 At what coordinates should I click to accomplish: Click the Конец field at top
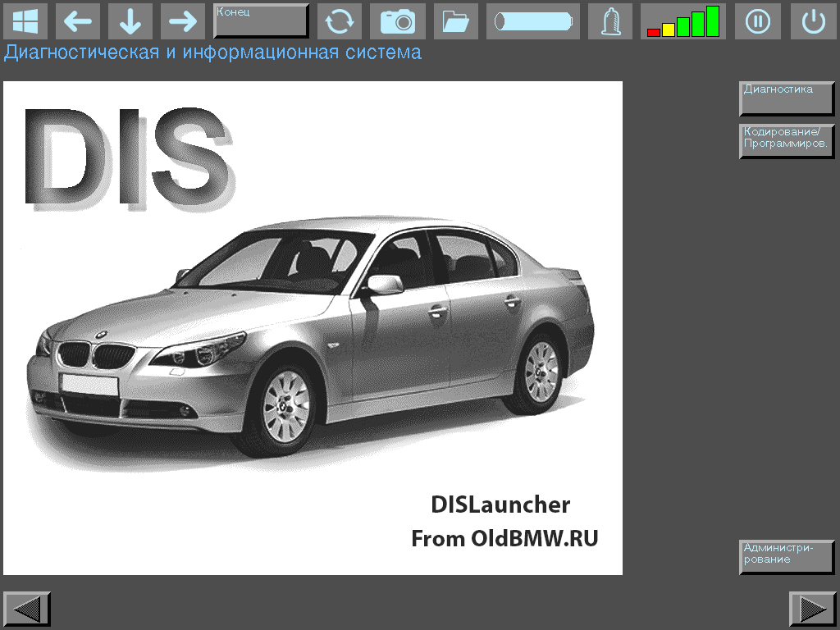pos(260,20)
